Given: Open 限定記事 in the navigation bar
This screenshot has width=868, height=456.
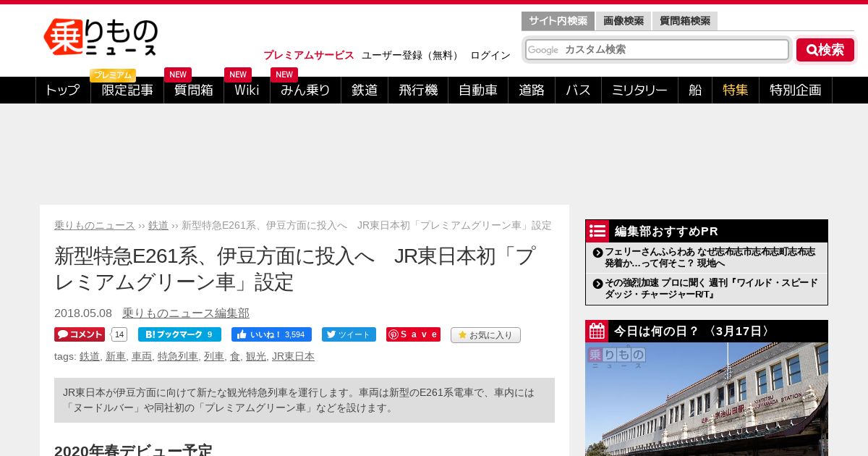Looking at the screenshot, I should coord(127,90).
